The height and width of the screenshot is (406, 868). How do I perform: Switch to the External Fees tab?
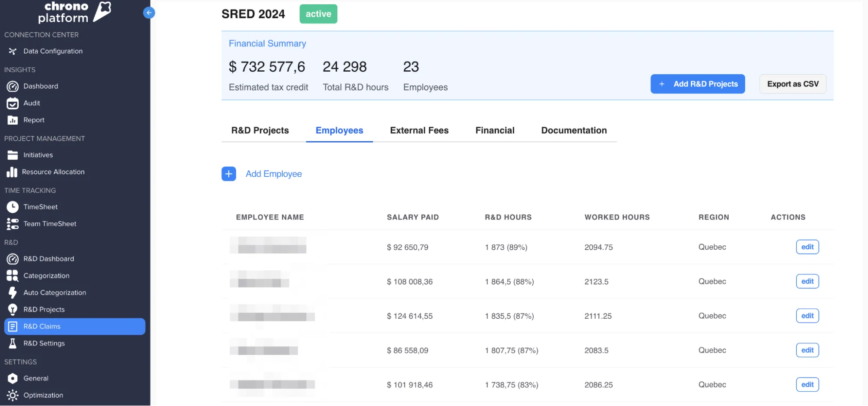(419, 130)
